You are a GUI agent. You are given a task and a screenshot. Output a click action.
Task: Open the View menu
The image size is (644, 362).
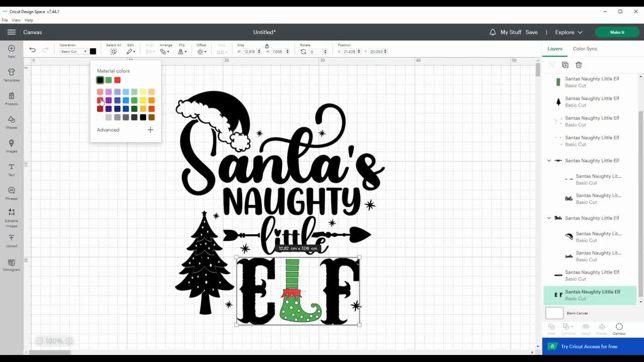[x=16, y=20]
